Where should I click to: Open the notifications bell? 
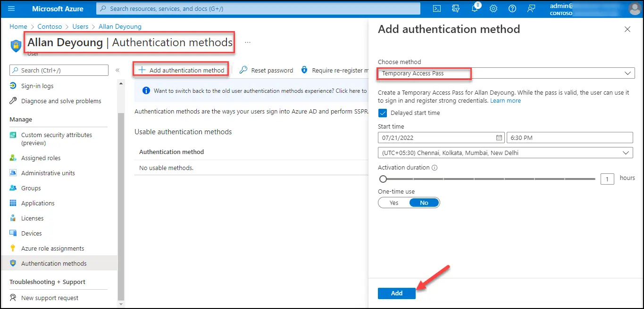(475, 9)
